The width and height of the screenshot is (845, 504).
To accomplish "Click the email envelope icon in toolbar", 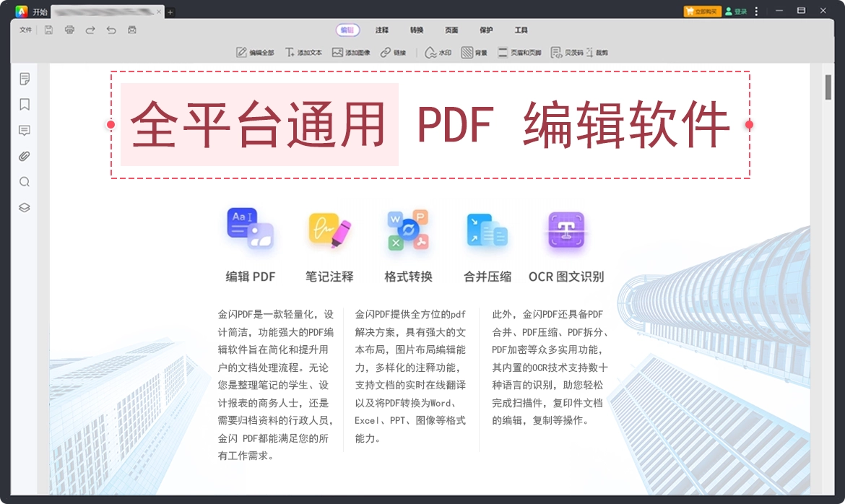I will pos(132,30).
